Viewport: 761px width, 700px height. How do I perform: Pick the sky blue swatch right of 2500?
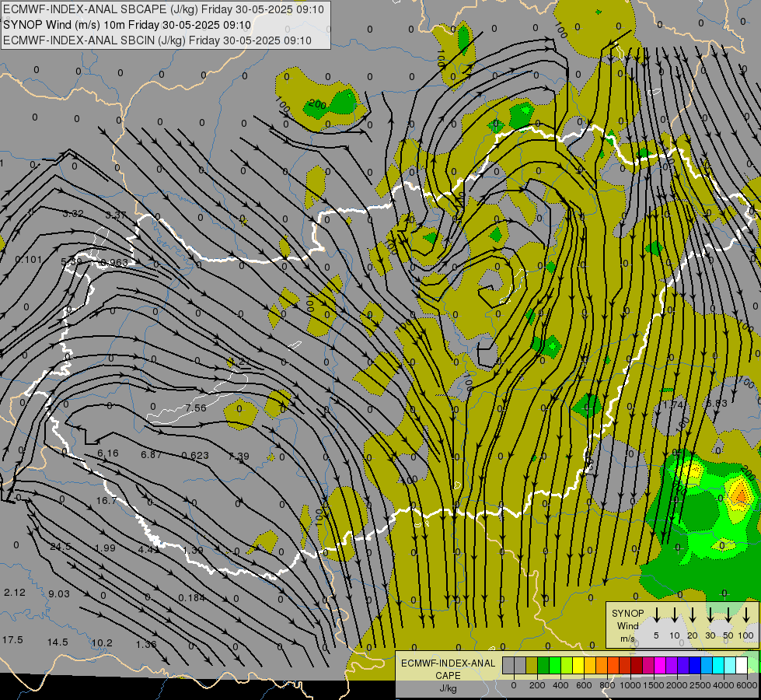707,666
